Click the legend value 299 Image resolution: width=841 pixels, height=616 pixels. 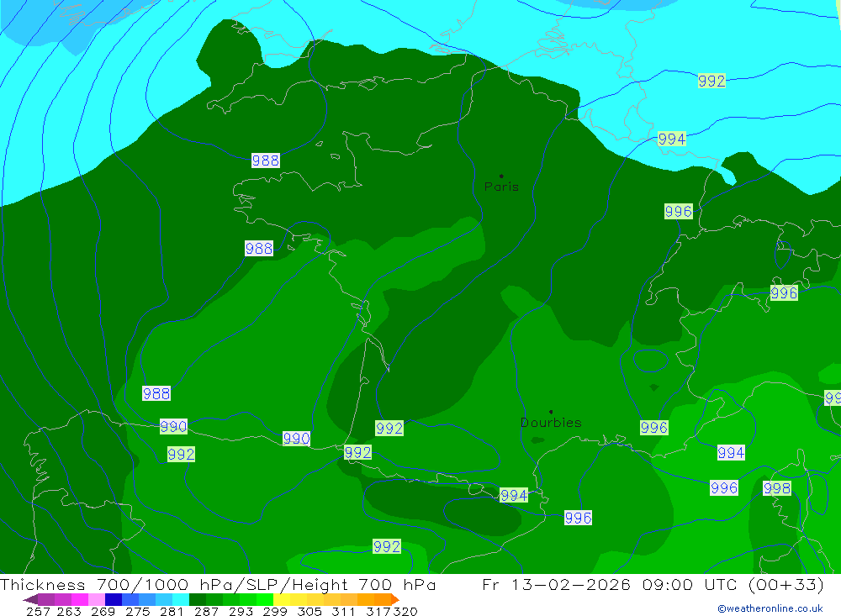(275, 611)
